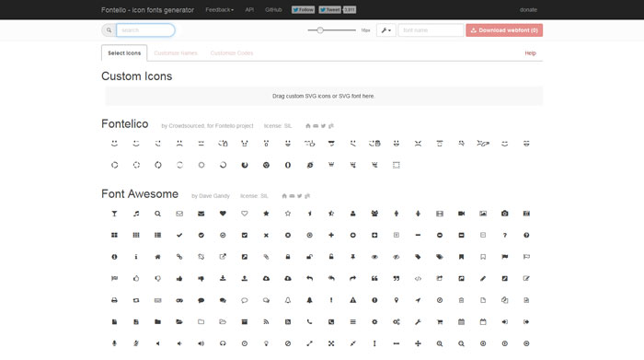
Task: Select the plain check mark icon
Action: [179, 236]
